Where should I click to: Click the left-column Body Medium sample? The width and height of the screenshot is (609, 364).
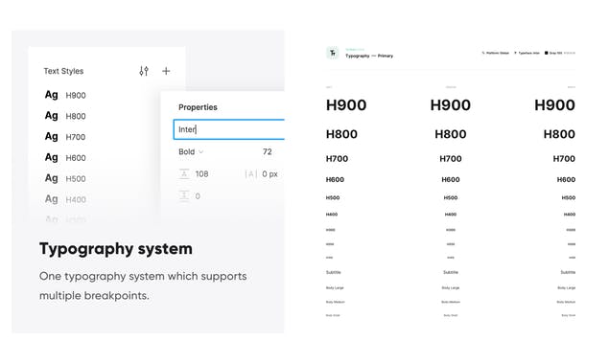335,302
